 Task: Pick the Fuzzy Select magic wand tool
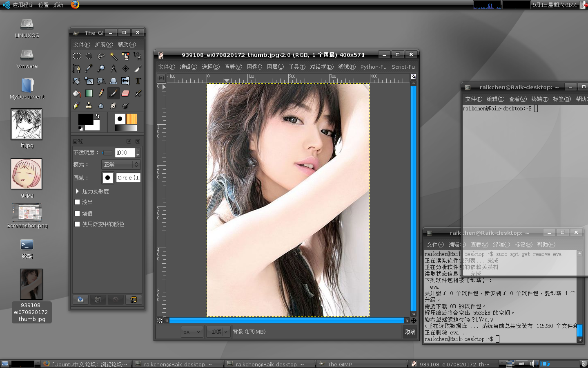point(114,56)
